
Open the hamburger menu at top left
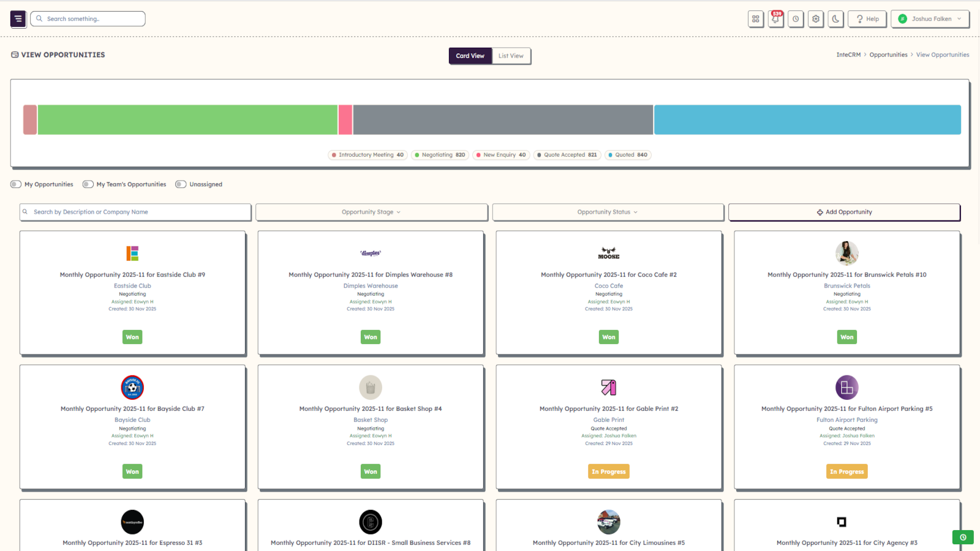point(18,19)
